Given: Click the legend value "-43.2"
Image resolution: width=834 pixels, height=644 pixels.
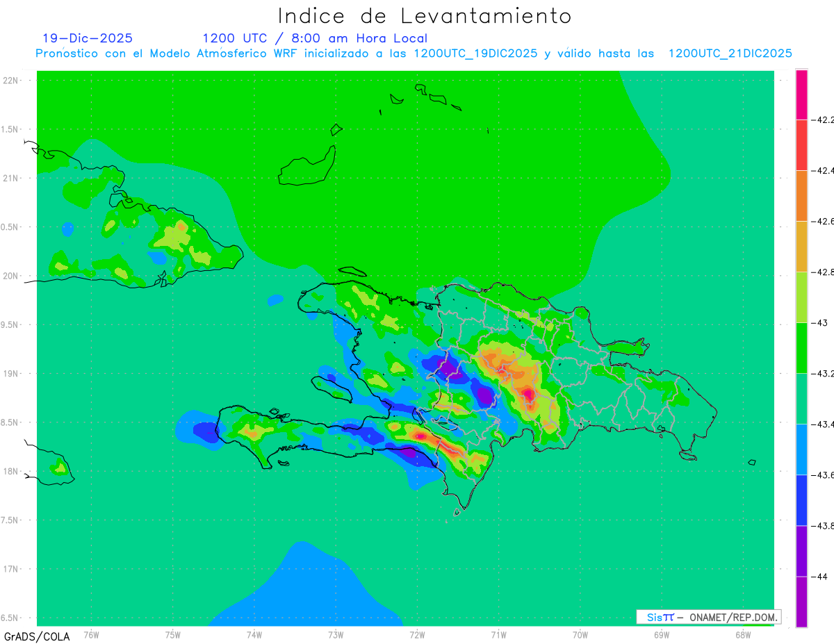Looking at the screenshot, I should point(824,373).
